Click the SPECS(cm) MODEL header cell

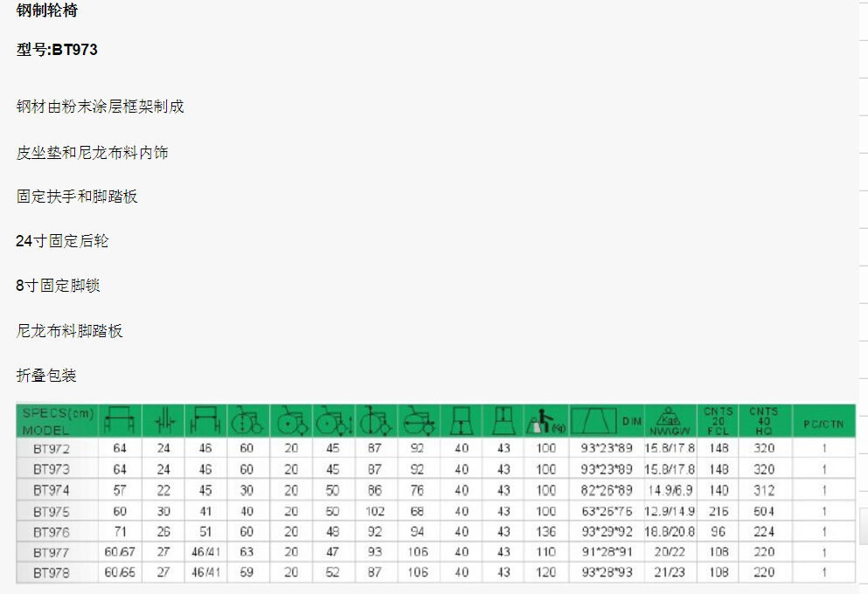click(57, 421)
